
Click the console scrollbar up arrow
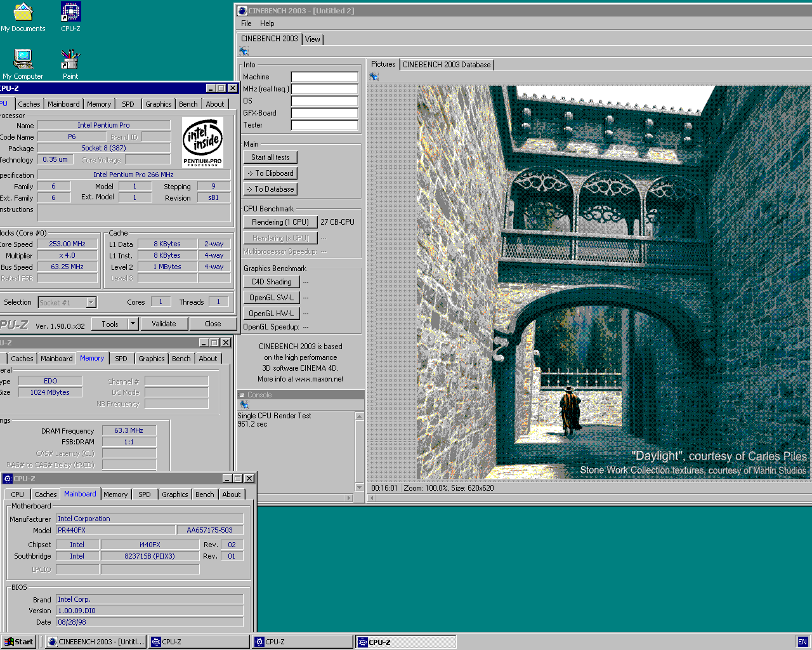pyautogui.click(x=359, y=416)
